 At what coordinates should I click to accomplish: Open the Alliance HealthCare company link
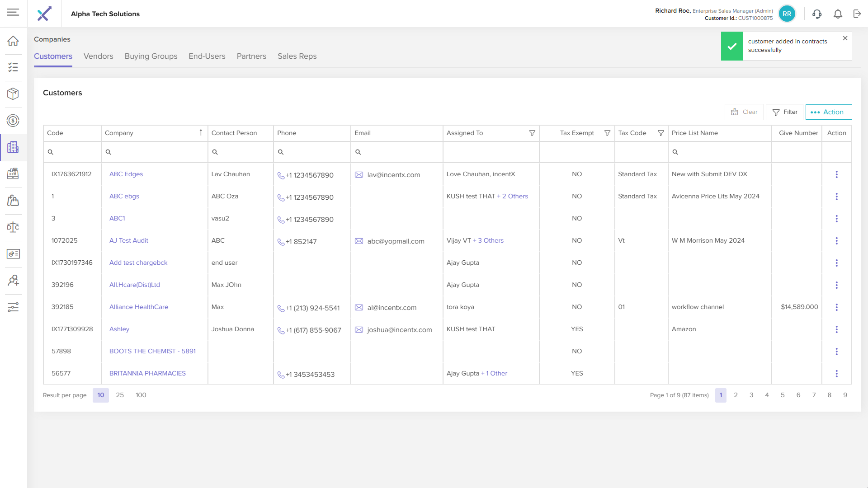click(138, 307)
